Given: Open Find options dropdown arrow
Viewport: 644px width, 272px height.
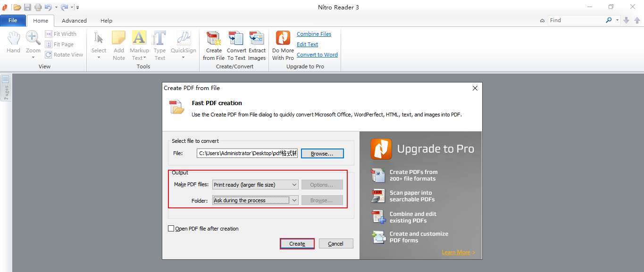Looking at the screenshot, I should click(617, 20).
